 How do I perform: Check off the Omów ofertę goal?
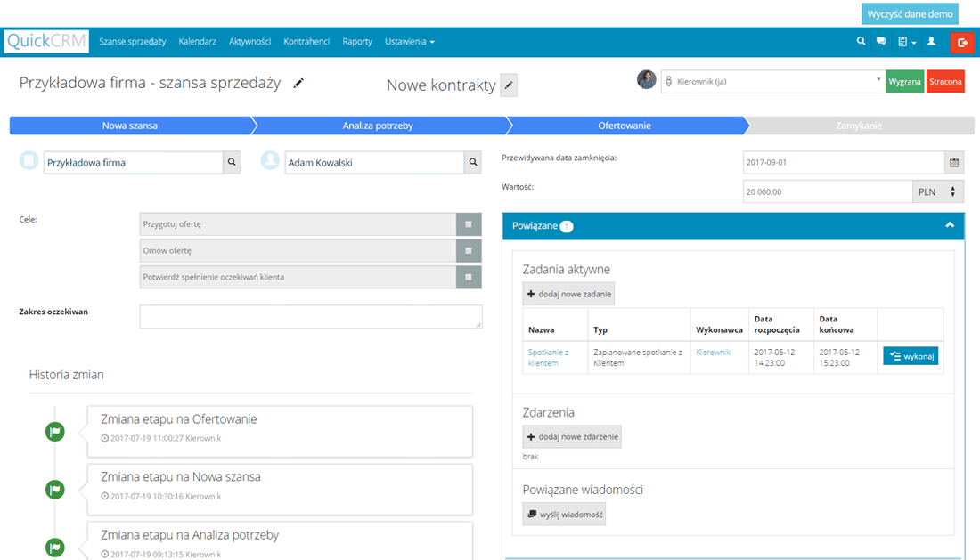(x=469, y=250)
